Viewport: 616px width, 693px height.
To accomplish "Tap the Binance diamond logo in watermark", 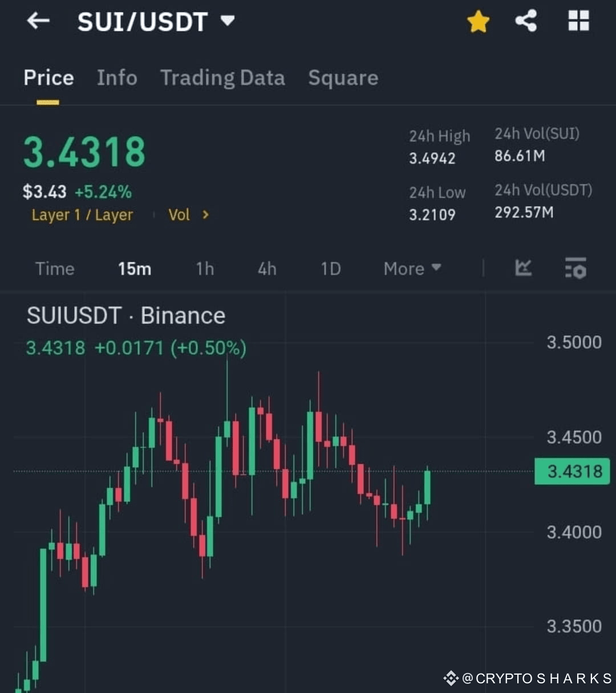I will 450,678.
